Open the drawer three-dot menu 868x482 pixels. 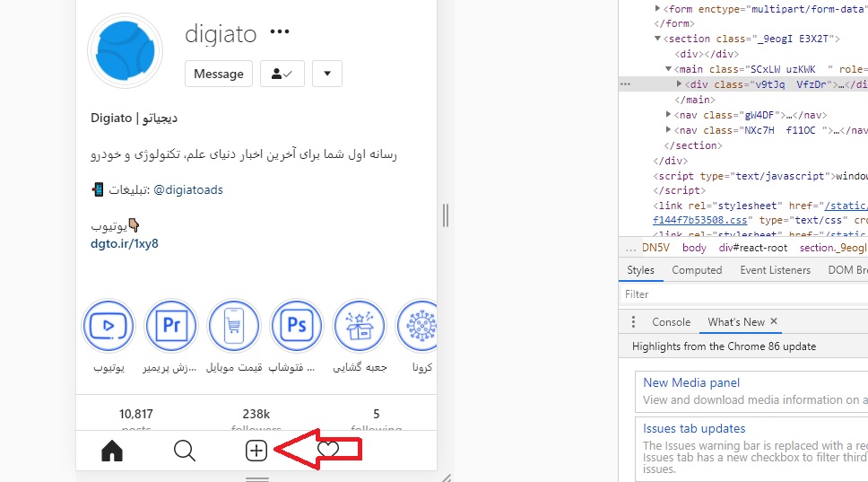click(x=633, y=322)
